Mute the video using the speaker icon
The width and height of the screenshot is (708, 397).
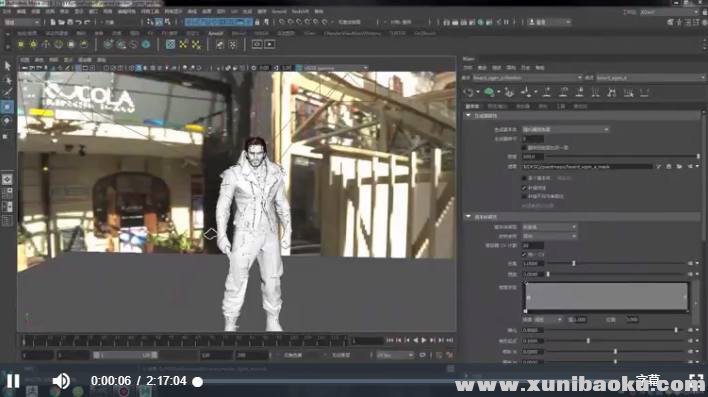coord(61,381)
